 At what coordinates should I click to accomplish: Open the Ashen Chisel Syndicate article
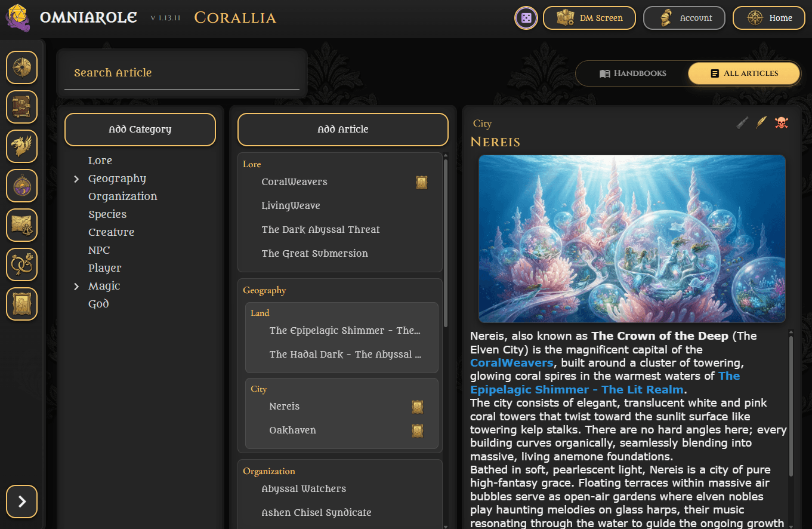(x=316, y=513)
